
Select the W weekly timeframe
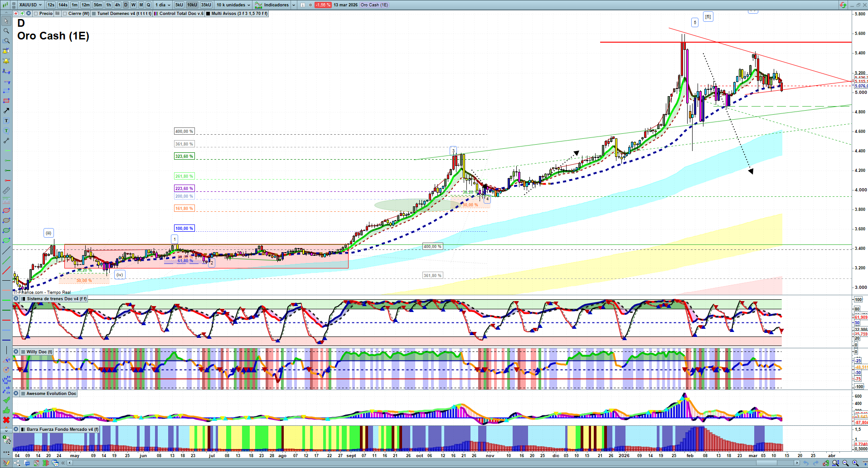[x=133, y=5]
